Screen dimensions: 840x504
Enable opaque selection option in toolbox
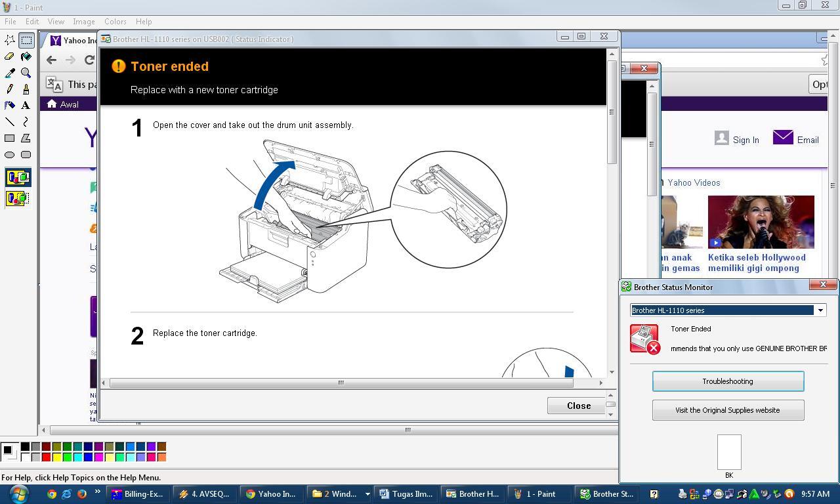point(18,177)
